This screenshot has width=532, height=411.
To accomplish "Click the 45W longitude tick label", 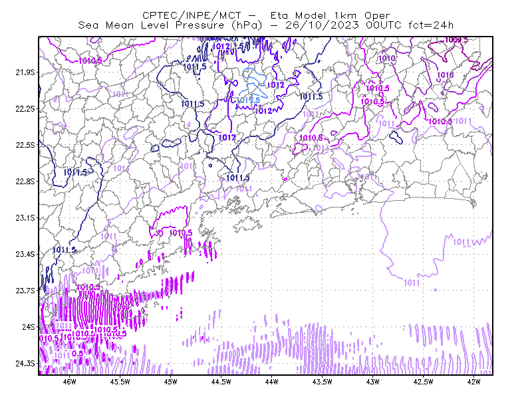I will [x=171, y=382].
